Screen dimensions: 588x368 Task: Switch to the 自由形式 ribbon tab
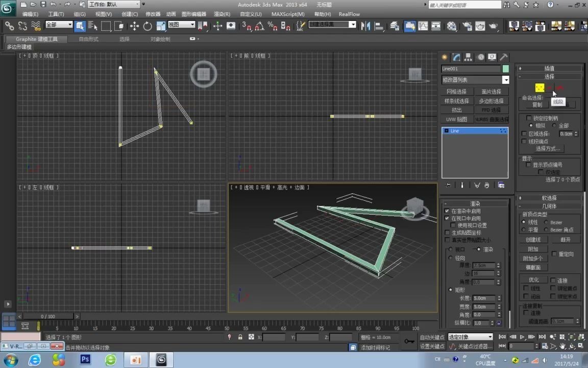coord(88,38)
